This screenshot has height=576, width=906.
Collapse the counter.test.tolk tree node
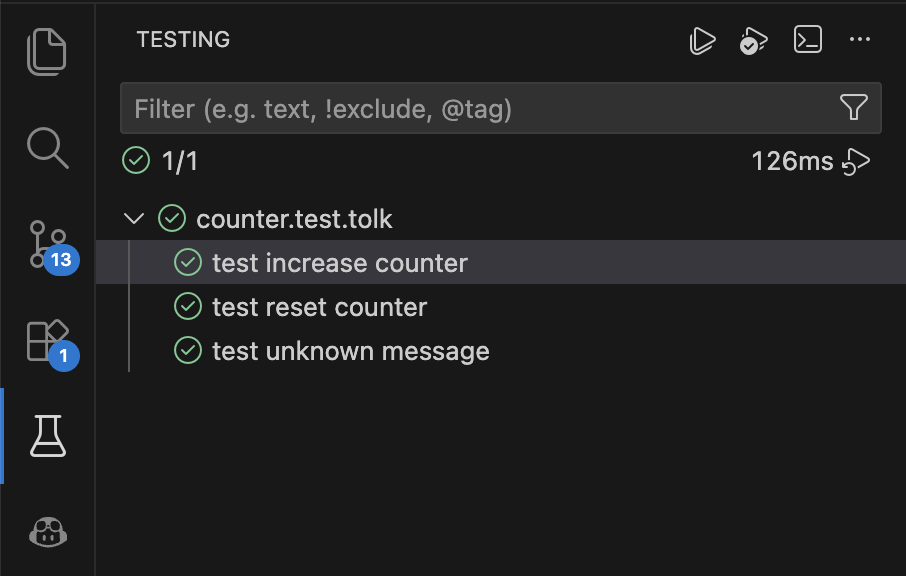point(133,218)
